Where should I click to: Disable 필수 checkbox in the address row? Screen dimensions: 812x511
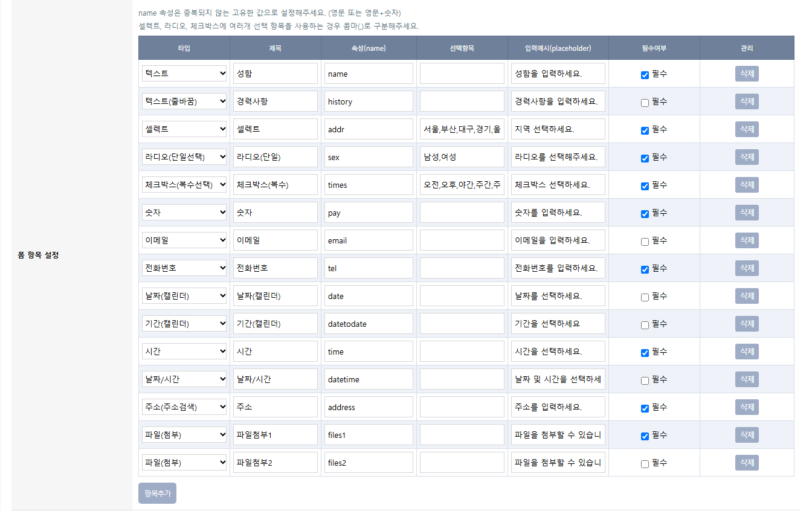645,408
